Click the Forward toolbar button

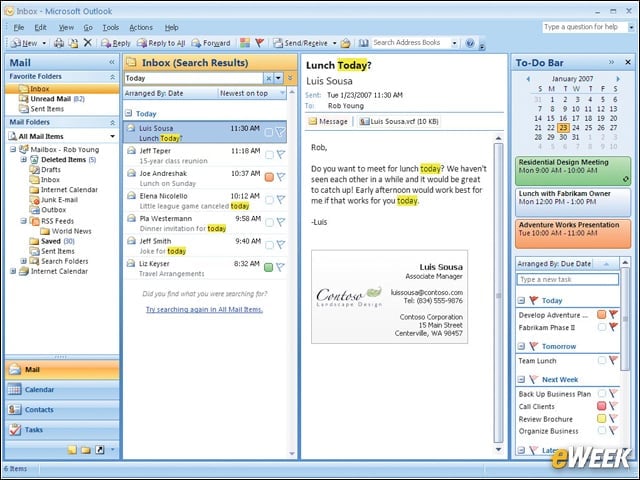[211, 43]
